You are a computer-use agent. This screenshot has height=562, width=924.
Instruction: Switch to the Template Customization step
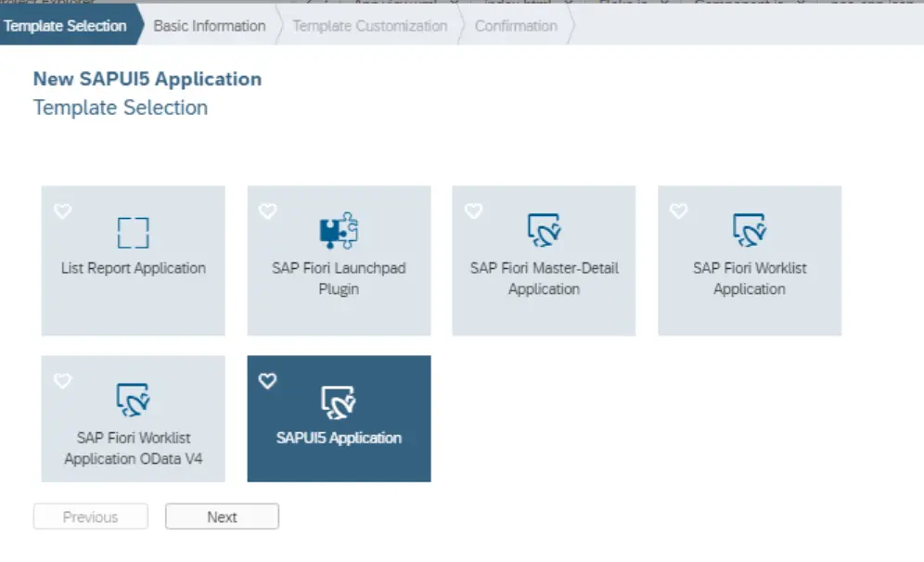point(369,26)
